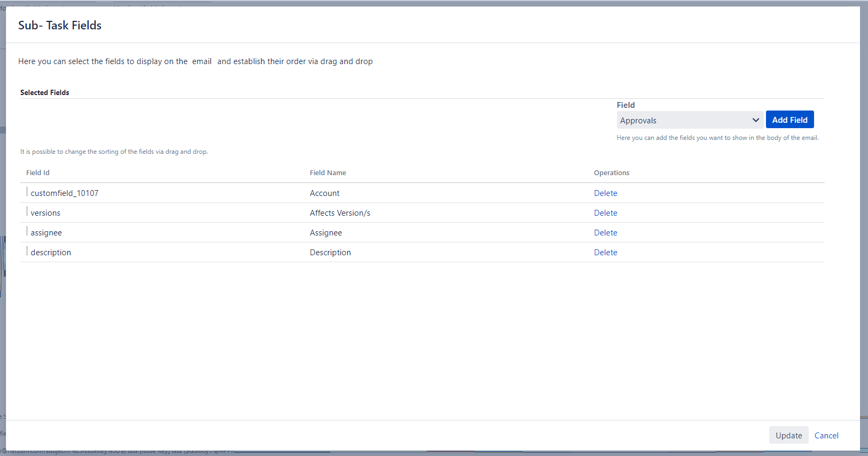Click drag handle beside versions row
This screenshot has height=456, width=868.
click(27, 211)
